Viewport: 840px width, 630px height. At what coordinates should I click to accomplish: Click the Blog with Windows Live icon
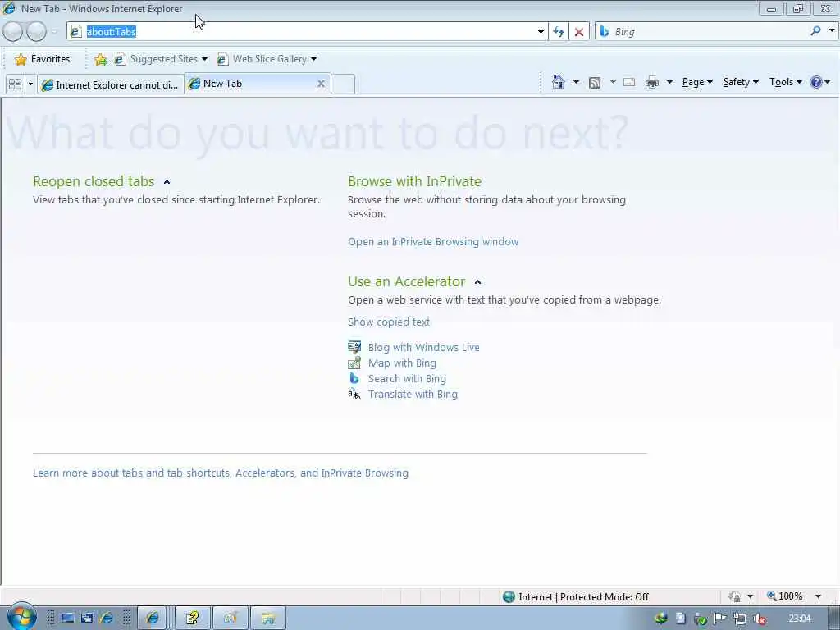click(354, 347)
